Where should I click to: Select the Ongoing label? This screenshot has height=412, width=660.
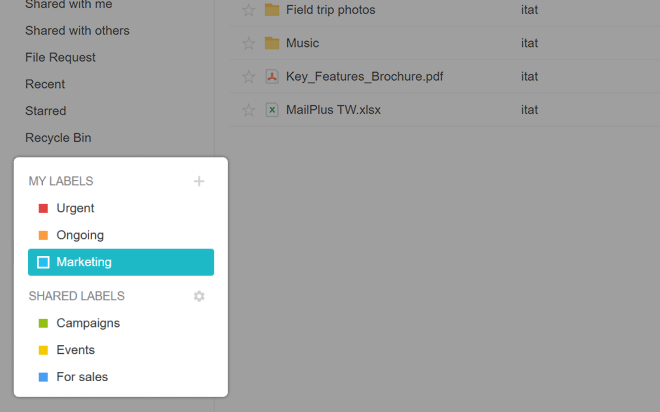[x=80, y=235]
